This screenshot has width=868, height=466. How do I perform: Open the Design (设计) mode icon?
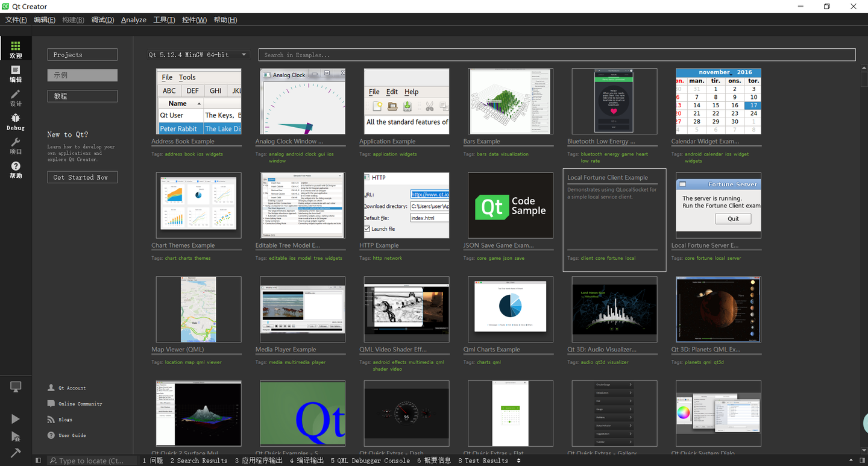pos(16,98)
